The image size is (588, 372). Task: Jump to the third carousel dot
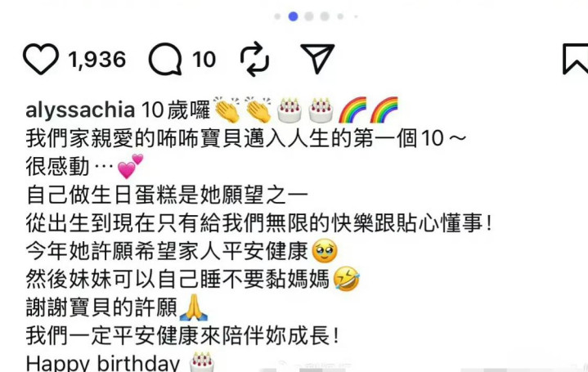309,16
